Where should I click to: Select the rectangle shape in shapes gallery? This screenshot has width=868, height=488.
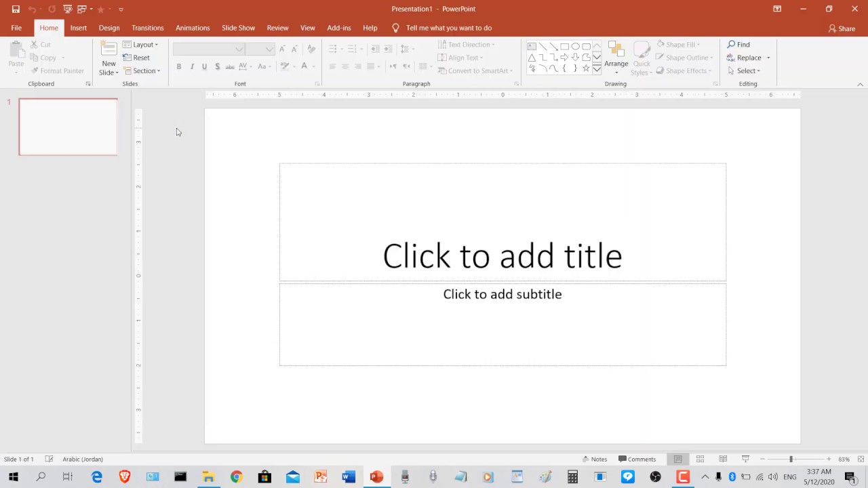564,47
